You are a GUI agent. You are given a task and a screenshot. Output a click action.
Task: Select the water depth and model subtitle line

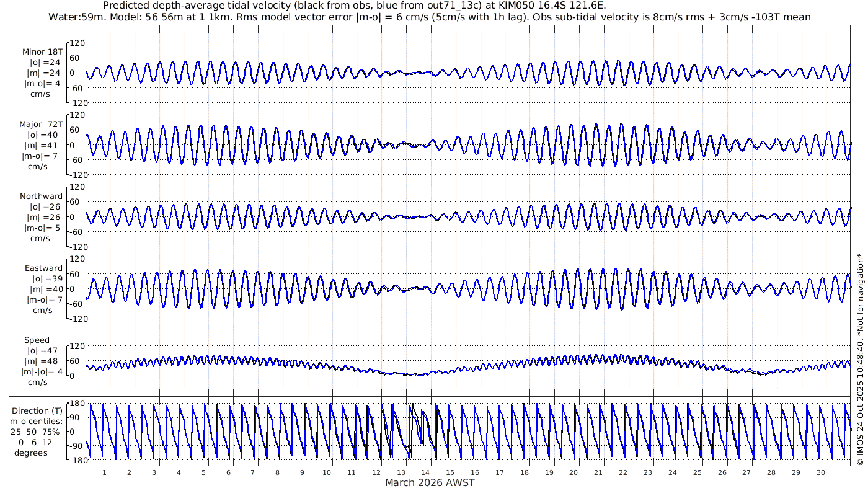click(429, 17)
